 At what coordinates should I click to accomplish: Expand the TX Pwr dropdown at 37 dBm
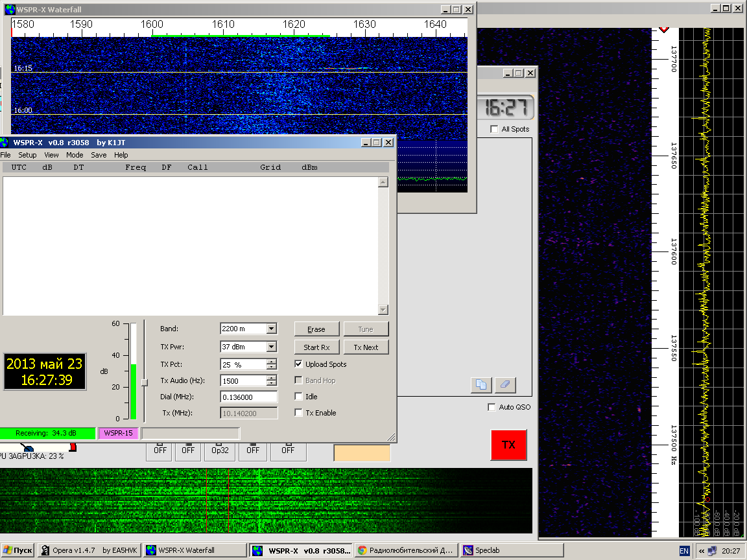click(x=271, y=347)
